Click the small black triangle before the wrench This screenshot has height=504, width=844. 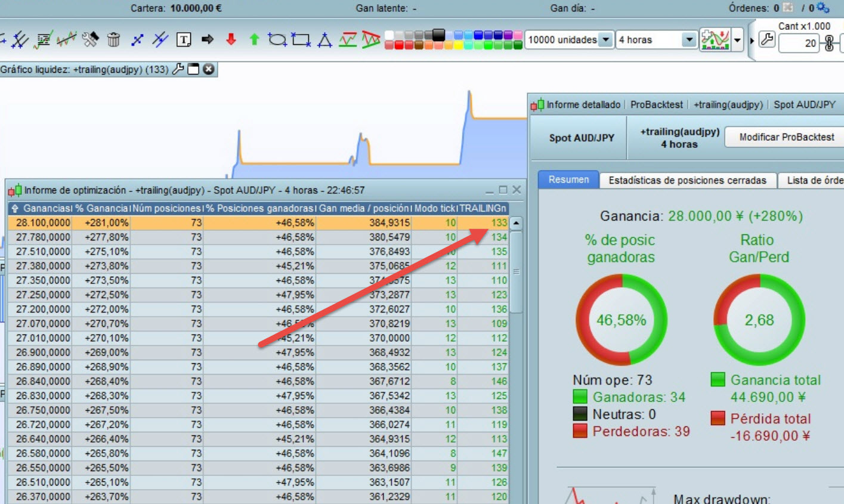752,41
